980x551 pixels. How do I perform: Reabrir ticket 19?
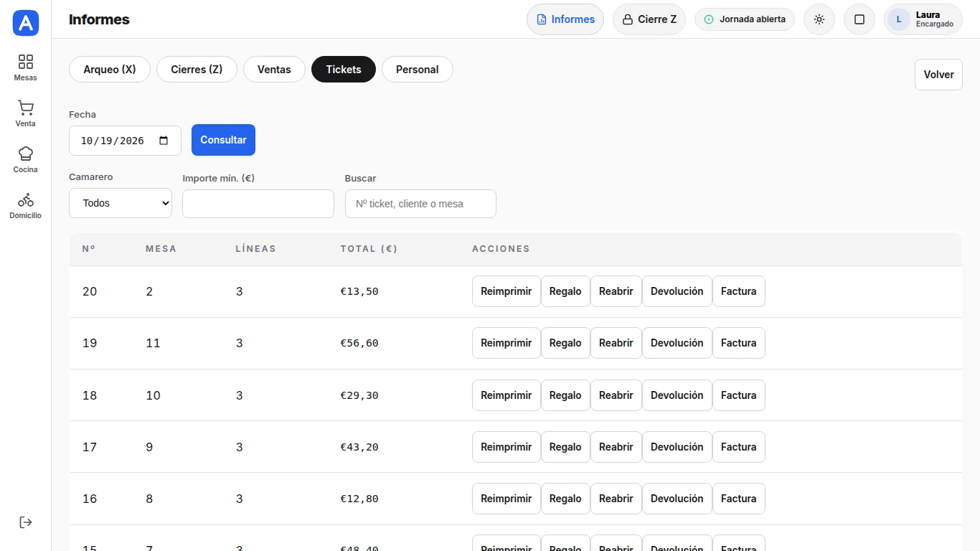tap(616, 343)
